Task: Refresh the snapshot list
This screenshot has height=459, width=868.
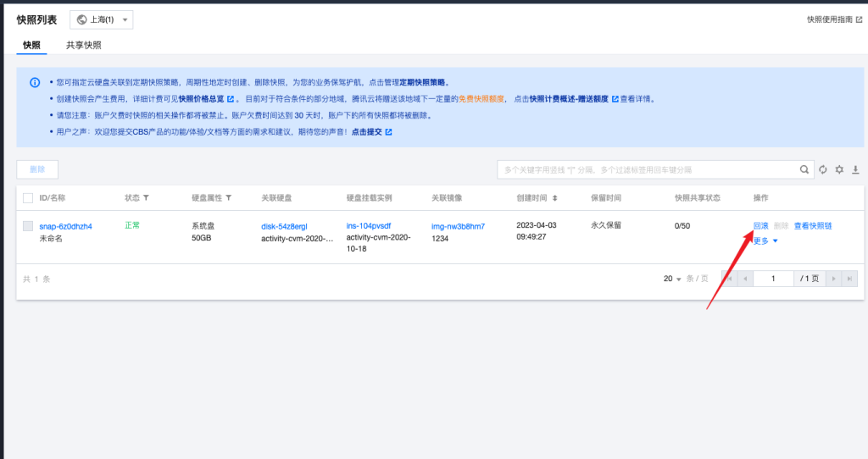Action: click(823, 169)
